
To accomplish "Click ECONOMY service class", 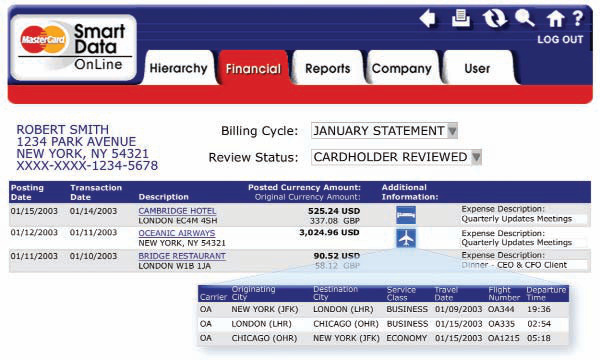I will tap(406, 338).
